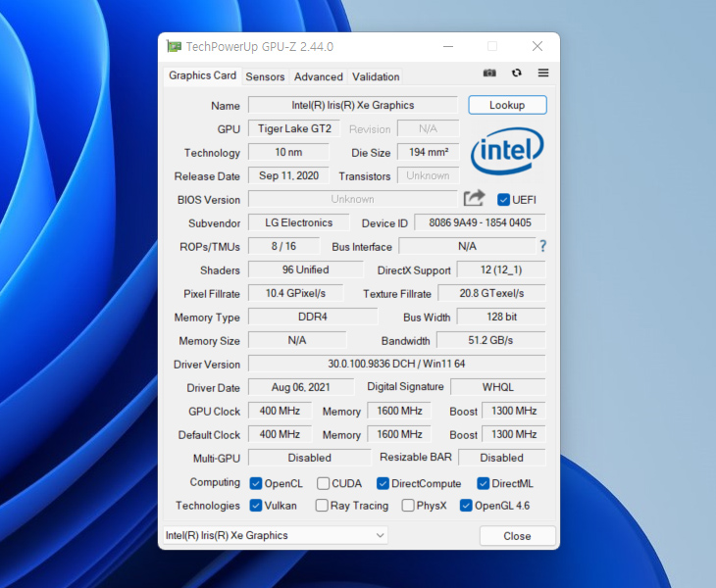Toggle the OpenCL checkbox
The width and height of the screenshot is (716, 588).
tap(256, 483)
